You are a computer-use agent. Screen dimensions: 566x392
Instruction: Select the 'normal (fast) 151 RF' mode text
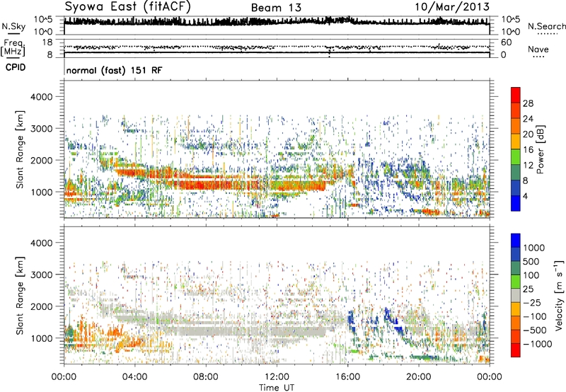(x=114, y=70)
